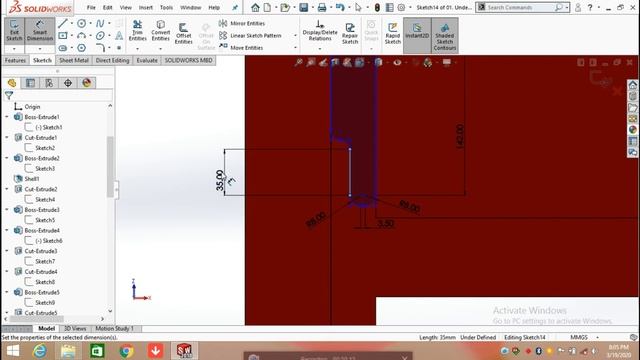Select the sketch Text tool
Screen dimensions: 640x360
[x=119, y=36]
